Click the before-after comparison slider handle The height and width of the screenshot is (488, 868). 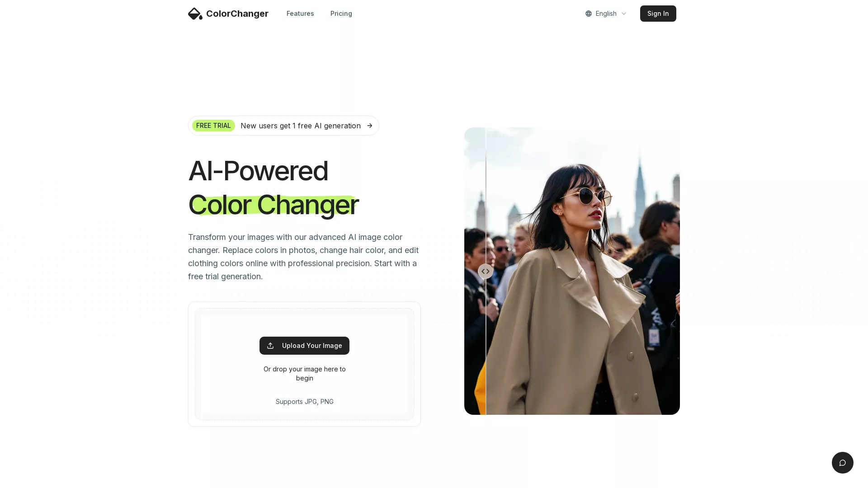tap(486, 271)
